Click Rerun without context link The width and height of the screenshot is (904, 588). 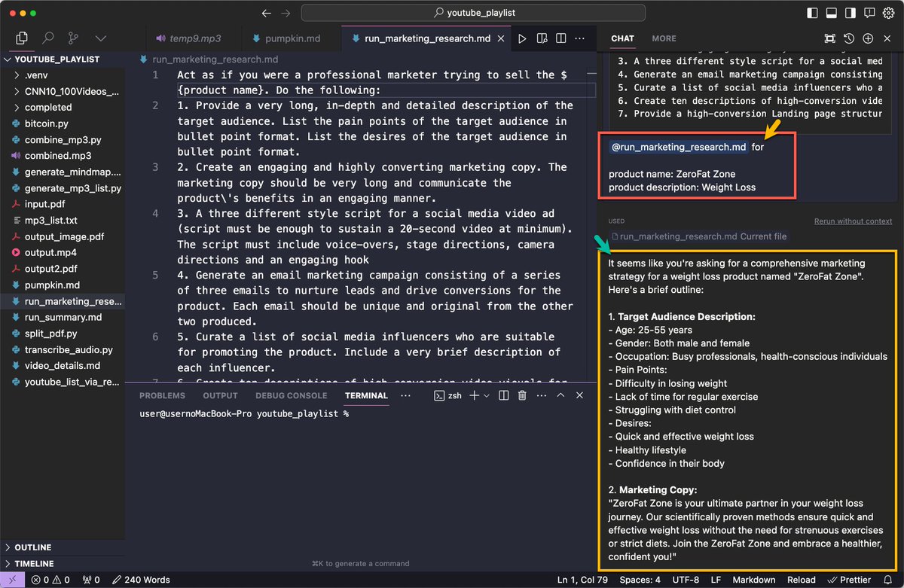pos(853,221)
